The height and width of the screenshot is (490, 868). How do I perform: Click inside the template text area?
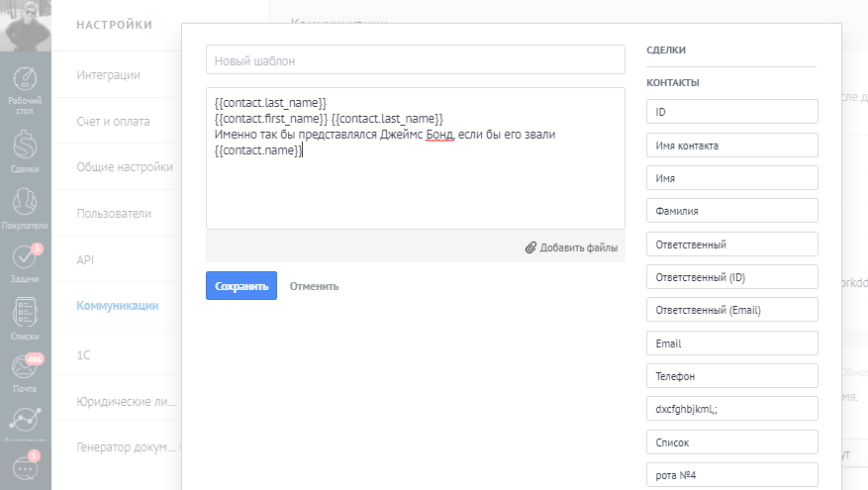point(415,188)
